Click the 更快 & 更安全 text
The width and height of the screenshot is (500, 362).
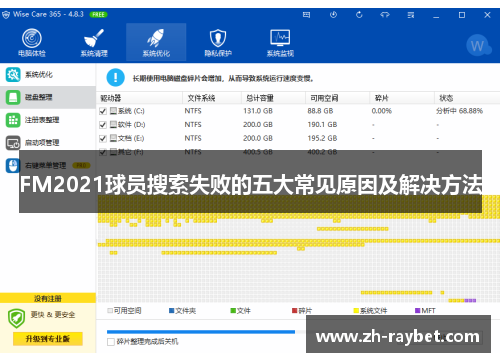53,315
